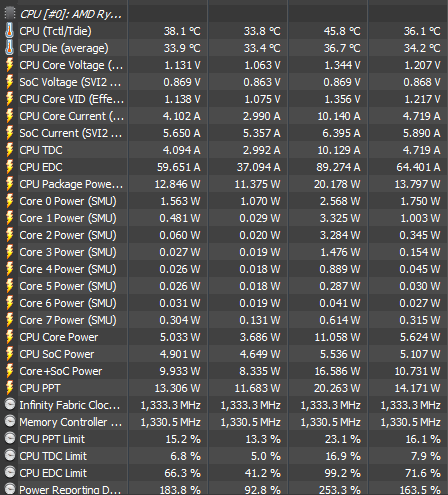Click the CPU Core Voltage current value 1.131 V
Image resolution: width=448 pixels, height=495 pixels.
coord(182,65)
